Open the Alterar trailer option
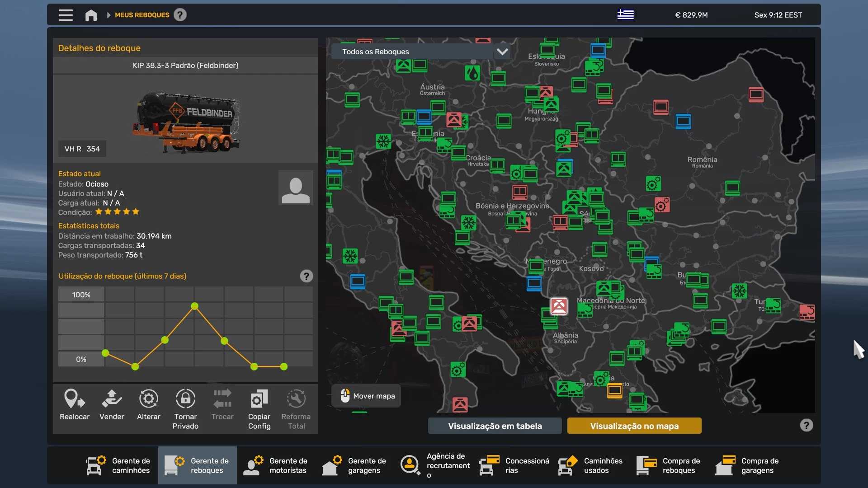This screenshot has width=868, height=488. click(148, 399)
